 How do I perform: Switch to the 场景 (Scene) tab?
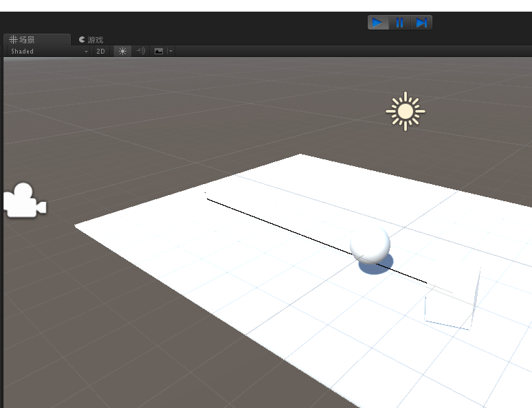[x=36, y=40]
